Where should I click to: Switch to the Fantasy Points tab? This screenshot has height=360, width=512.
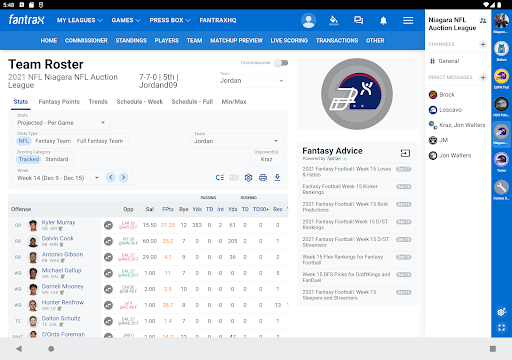tap(59, 102)
